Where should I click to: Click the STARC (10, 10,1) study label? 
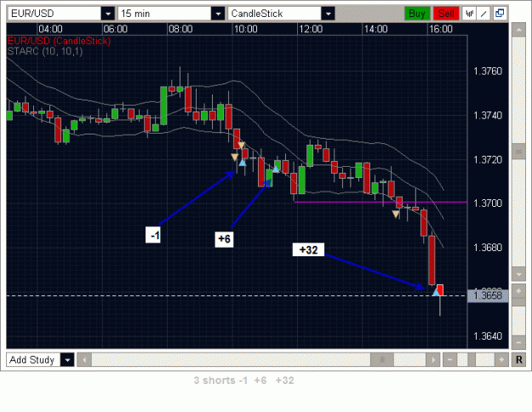[x=45, y=52]
